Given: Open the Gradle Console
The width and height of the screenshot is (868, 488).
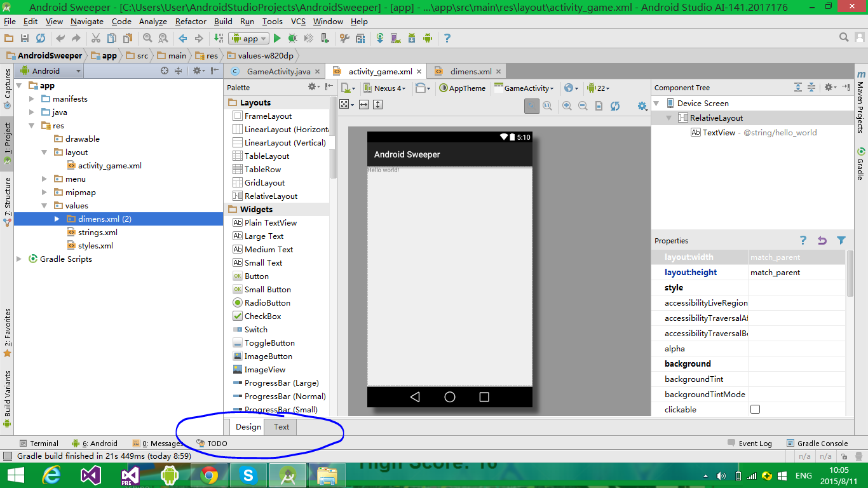Looking at the screenshot, I should (817, 444).
